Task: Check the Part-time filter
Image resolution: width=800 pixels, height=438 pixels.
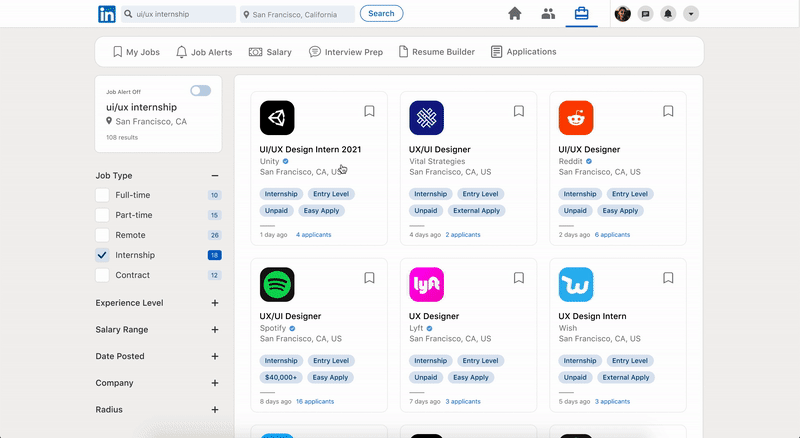Action: click(x=102, y=215)
